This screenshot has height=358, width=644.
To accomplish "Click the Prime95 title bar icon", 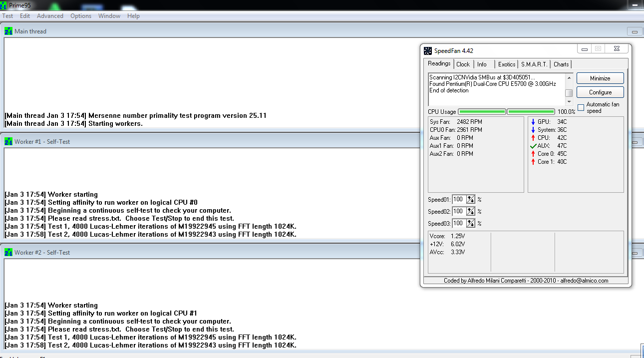I will [x=4, y=5].
